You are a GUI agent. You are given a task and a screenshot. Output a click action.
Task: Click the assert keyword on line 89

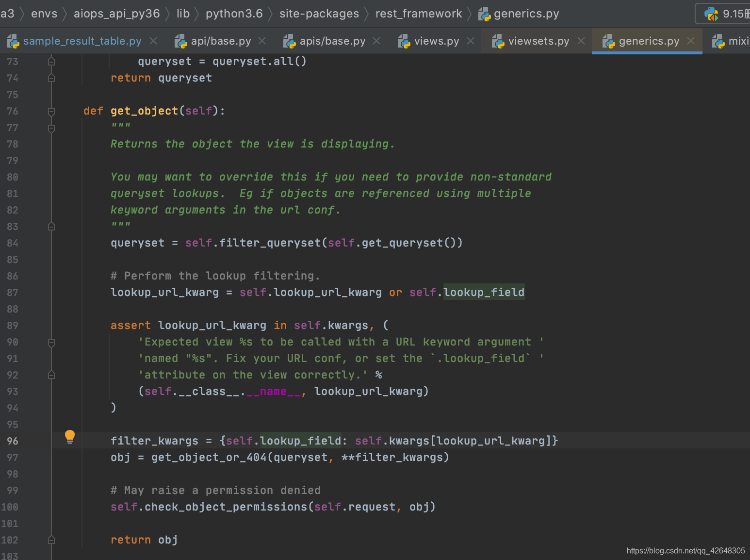(x=130, y=326)
